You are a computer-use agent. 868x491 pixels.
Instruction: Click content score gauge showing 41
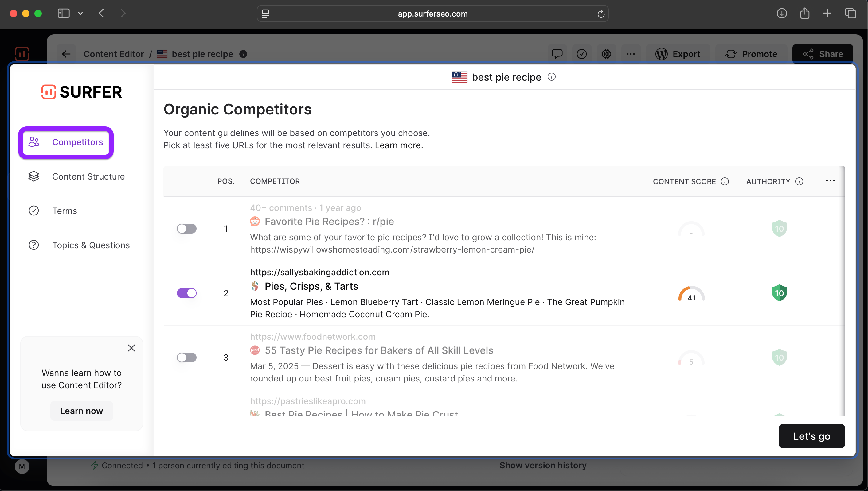pyautogui.click(x=691, y=293)
